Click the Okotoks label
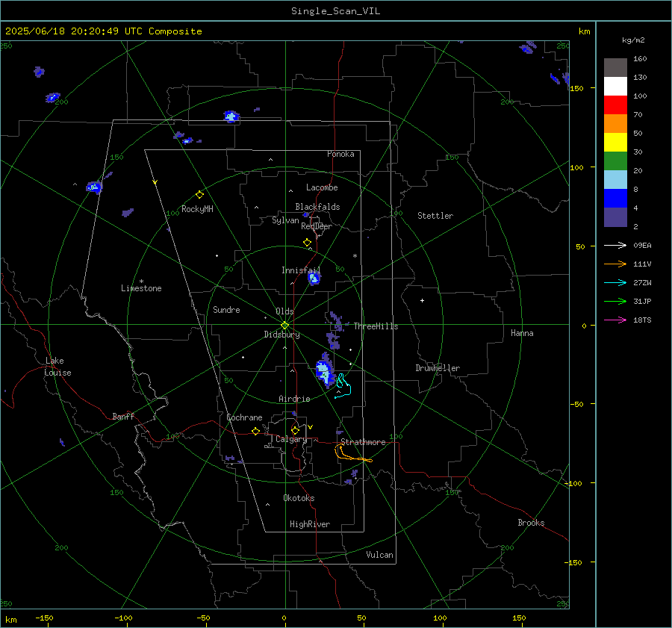 pos(299,498)
